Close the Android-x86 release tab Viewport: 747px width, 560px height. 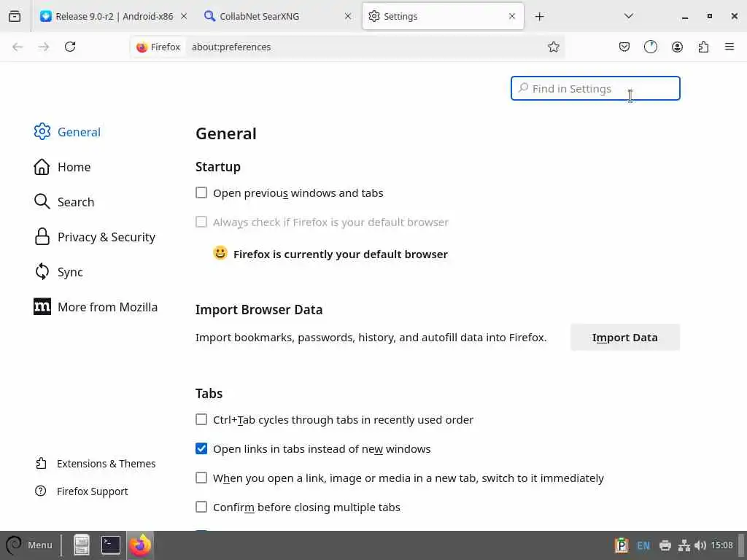point(184,16)
